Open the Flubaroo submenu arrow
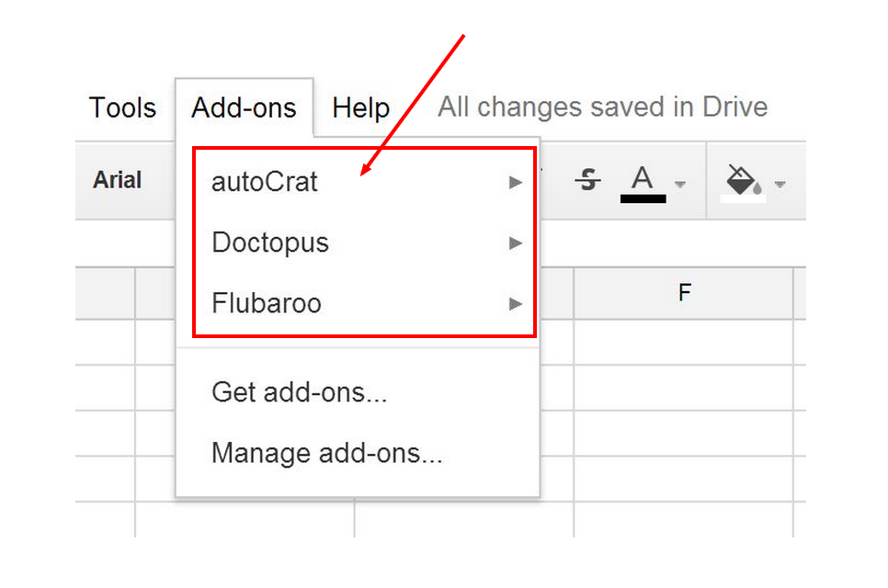888x588 pixels. 516,303
